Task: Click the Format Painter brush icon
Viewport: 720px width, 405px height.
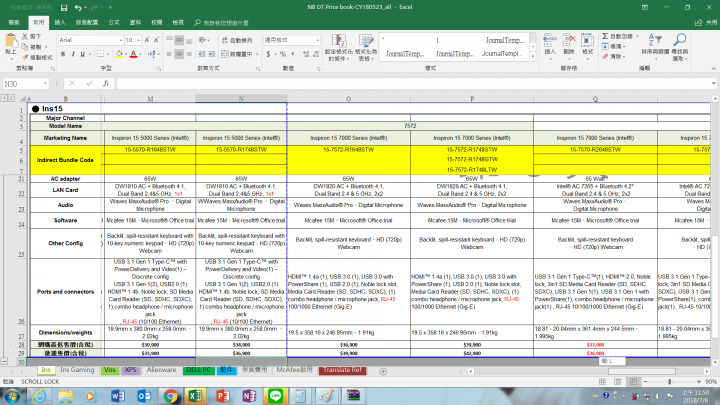Action: [x=25, y=57]
